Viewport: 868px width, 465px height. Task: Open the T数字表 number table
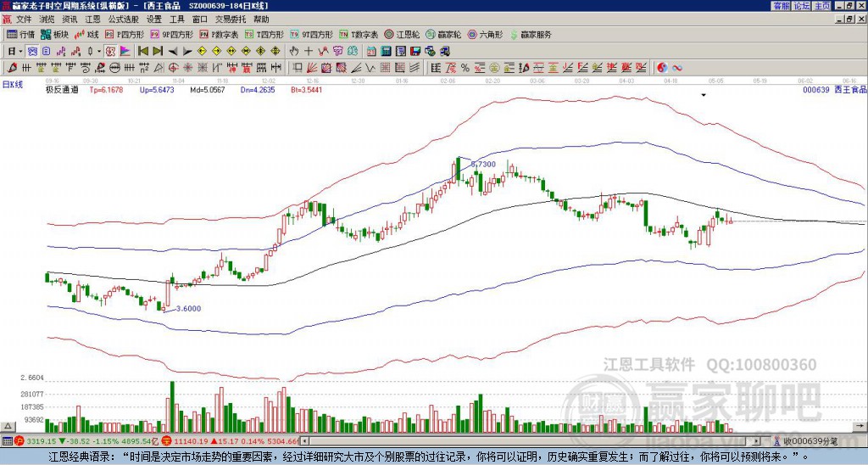(x=359, y=34)
